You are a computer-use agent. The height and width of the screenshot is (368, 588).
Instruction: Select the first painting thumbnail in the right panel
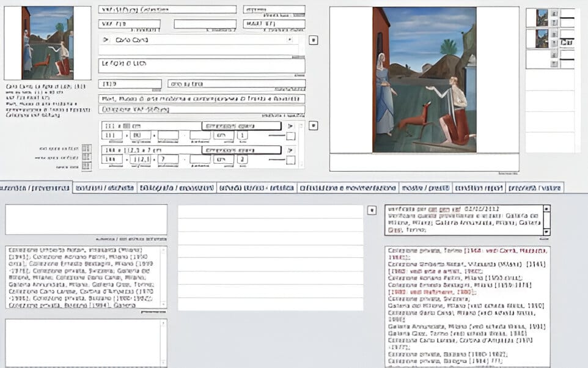coord(542,18)
